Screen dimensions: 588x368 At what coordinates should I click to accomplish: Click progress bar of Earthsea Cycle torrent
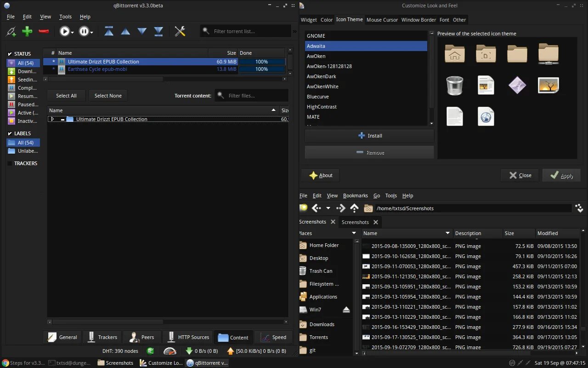[x=261, y=69]
